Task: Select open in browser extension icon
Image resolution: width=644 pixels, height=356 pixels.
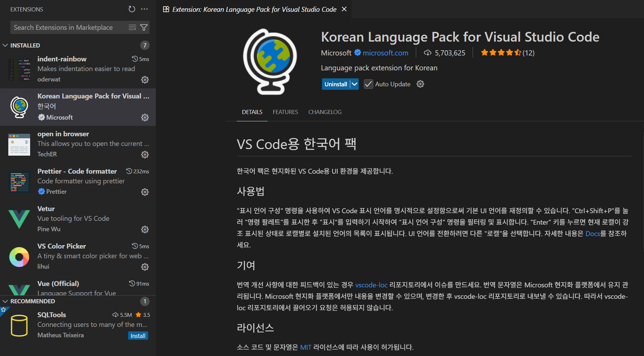Action: pos(19,145)
